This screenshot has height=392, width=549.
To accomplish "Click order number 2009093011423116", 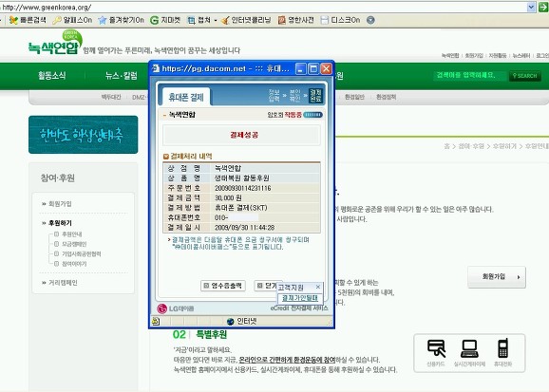I will coord(242,188).
